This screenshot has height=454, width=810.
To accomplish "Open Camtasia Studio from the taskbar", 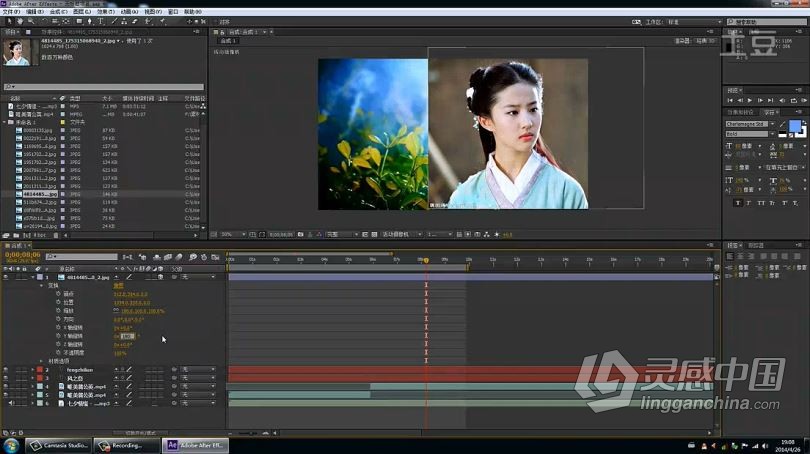I will 59,445.
